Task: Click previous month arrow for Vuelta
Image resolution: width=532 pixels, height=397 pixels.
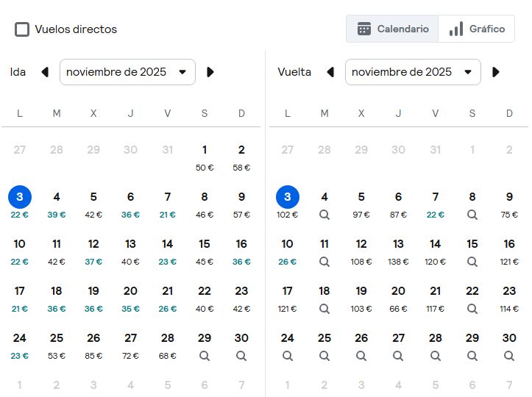Action: coord(330,72)
